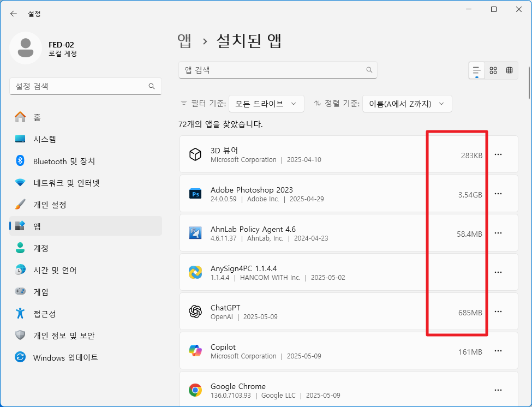Click the FED-02 user avatar
Image resolution: width=532 pixels, height=407 pixels.
(x=26, y=48)
